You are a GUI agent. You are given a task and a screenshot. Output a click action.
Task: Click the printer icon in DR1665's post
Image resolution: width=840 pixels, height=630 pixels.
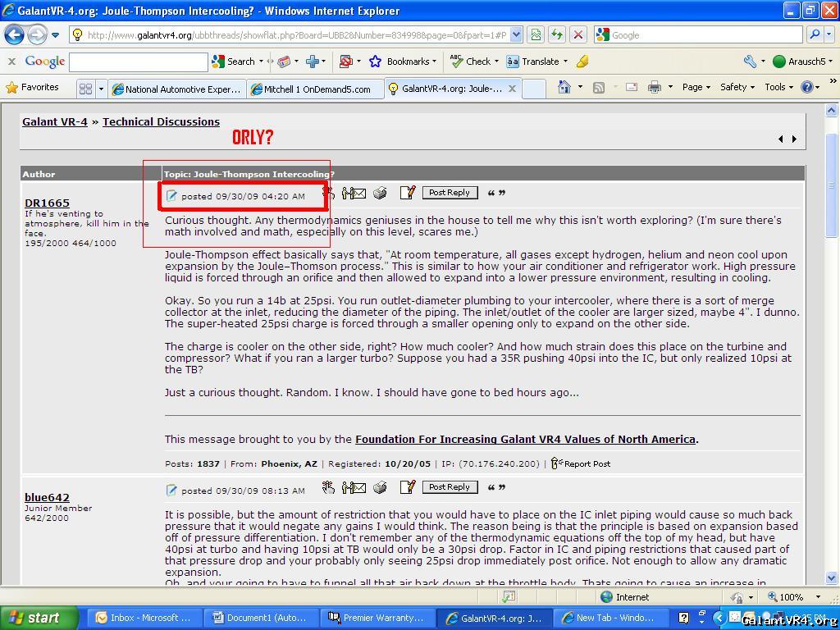point(380,193)
